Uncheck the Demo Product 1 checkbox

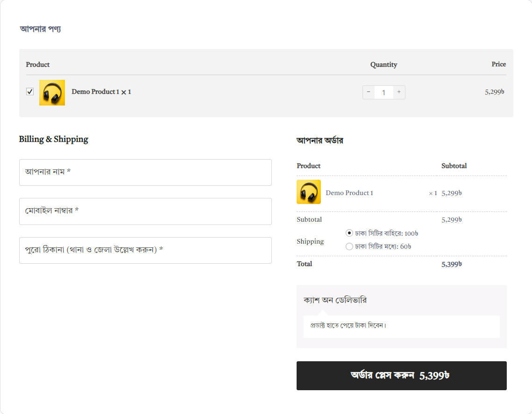(x=30, y=92)
